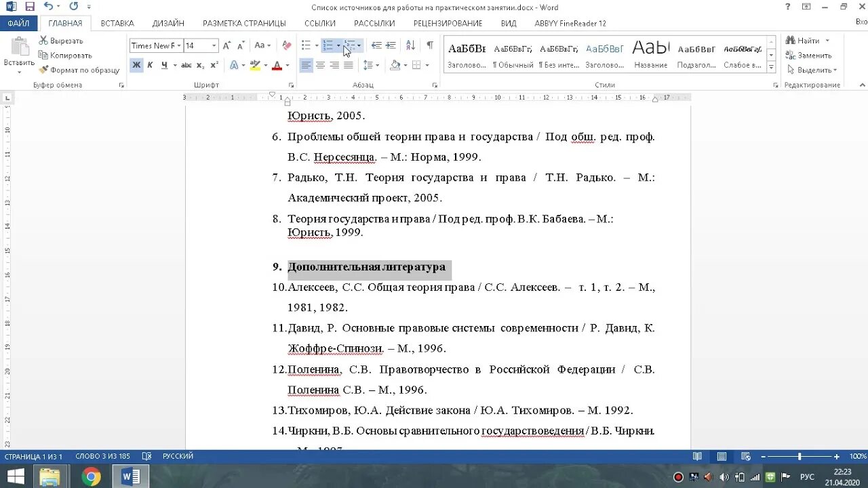Open the Шрифт font dialog launcher
Image resolution: width=868 pixels, height=488 pixels.
point(292,85)
